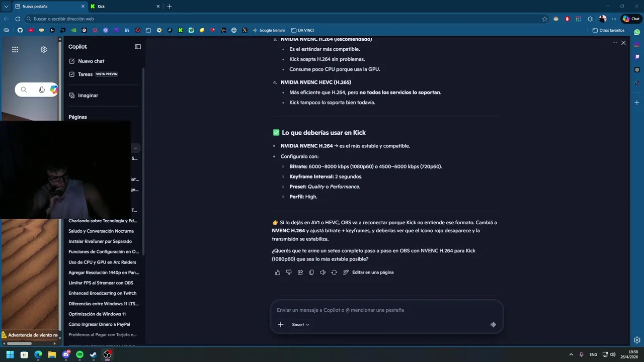Image resolution: width=644 pixels, height=362 pixels.
Task: Show hidden system tray icons
Action: pos(571,354)
